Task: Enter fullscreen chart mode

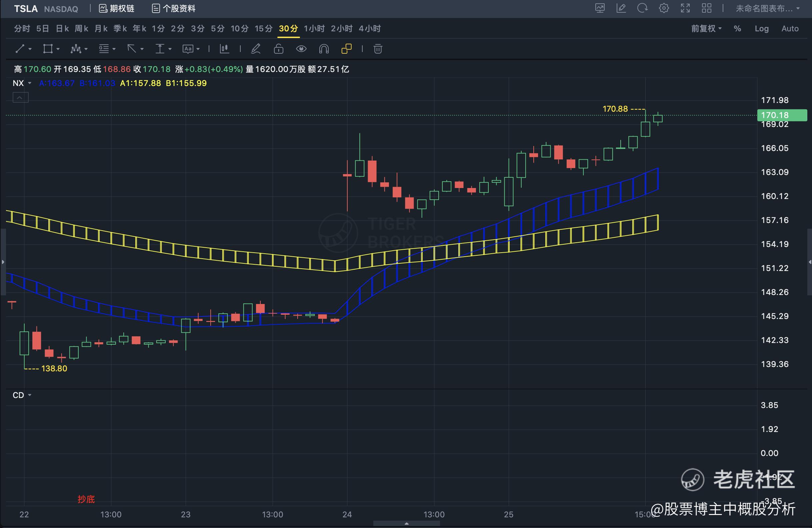Action: (685, 8)
